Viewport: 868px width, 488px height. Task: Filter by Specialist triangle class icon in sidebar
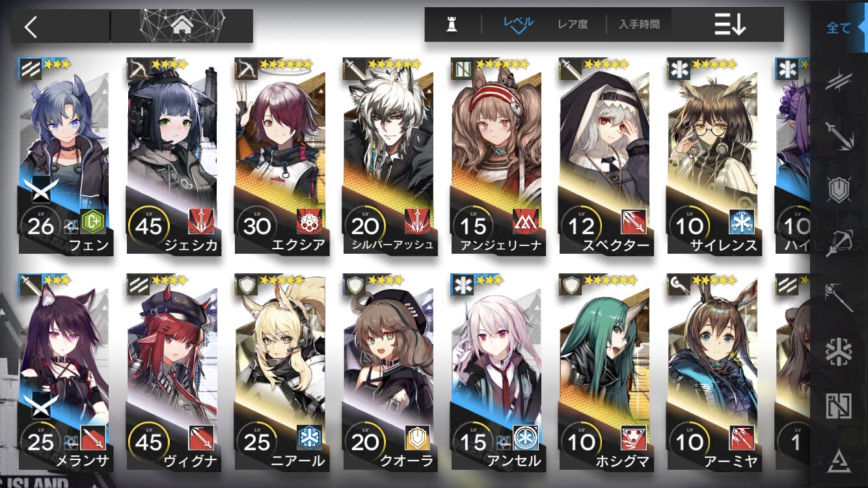[839, 459]
